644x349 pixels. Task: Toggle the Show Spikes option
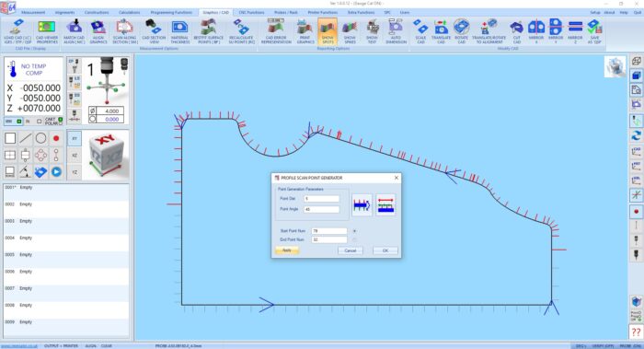pyautogui.click(x=350, y=31)
